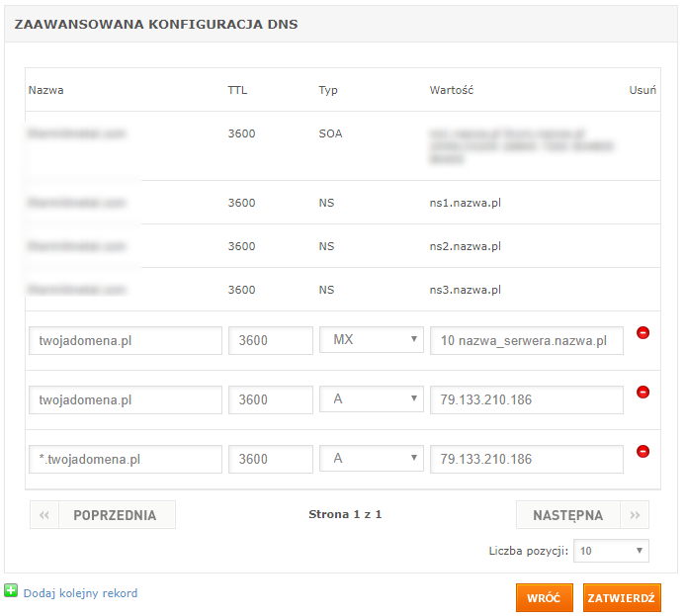Click the Usuń column header
Image resolution: width=685 pixels, height=616 pixels.
[642, 90]
